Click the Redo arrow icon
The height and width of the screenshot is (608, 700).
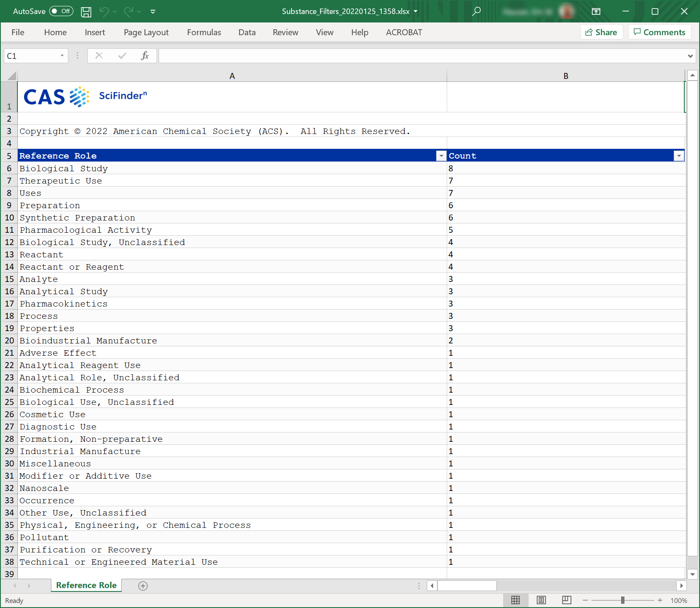129,11
